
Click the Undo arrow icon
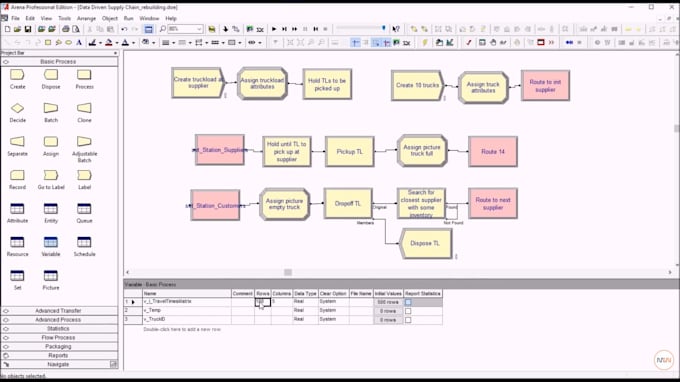[124, 29]
